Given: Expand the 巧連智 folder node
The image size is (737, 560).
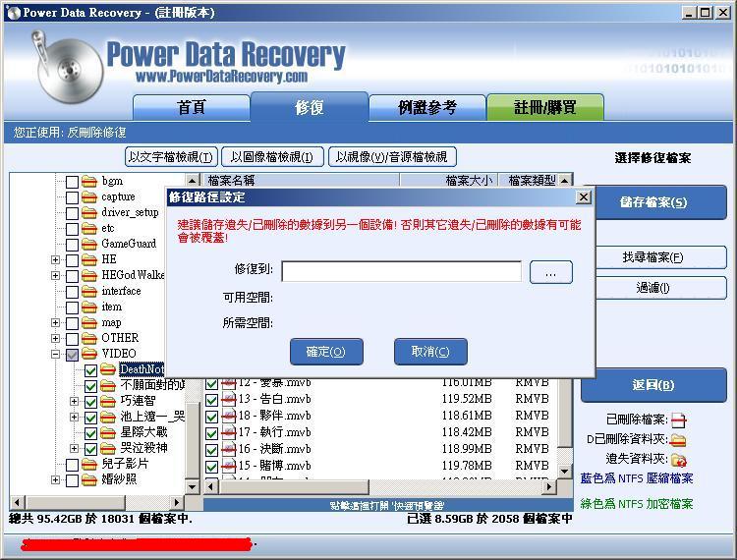Looking at the screenshot, I should (x=75, y=401).
